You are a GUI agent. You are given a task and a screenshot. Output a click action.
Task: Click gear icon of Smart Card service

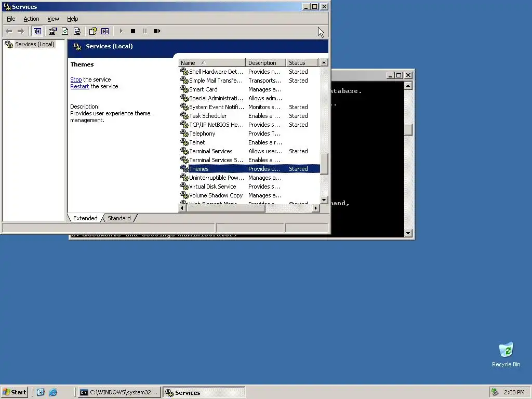184,89
